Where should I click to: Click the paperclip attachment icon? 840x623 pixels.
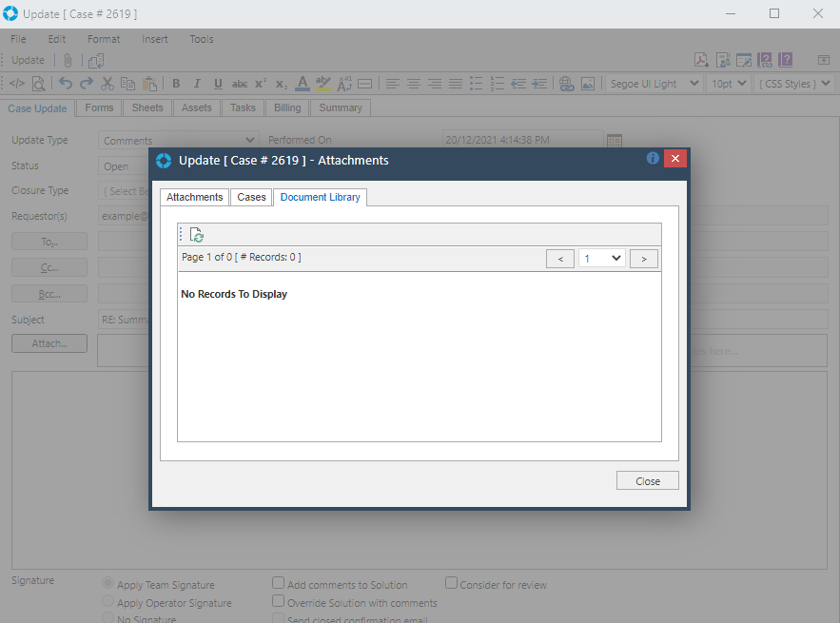coord(68,61)
